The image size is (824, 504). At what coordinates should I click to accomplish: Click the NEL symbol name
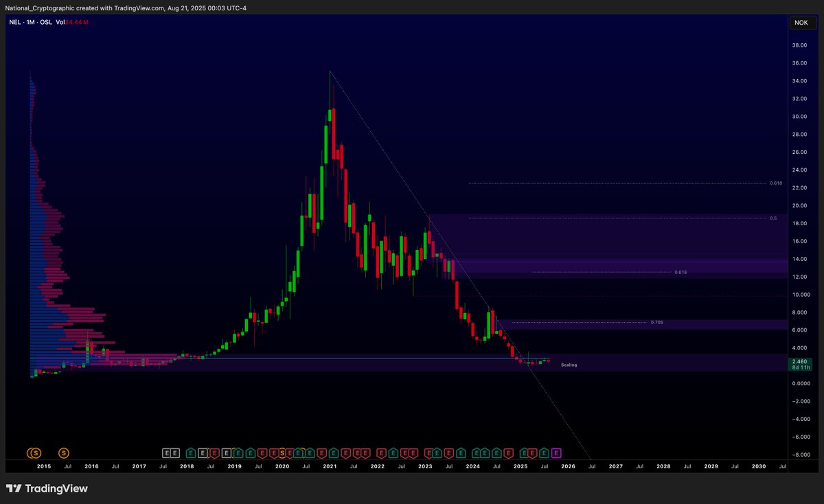[x=16, y=23]
